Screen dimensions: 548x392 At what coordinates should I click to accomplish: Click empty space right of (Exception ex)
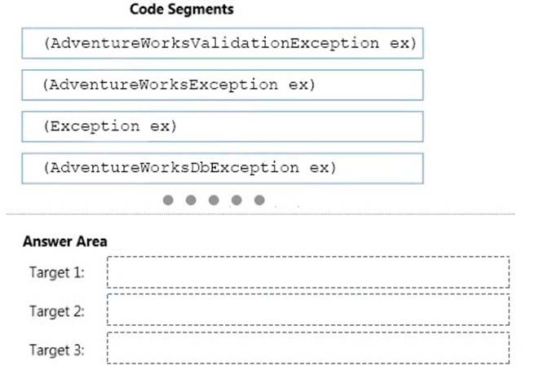300,126
